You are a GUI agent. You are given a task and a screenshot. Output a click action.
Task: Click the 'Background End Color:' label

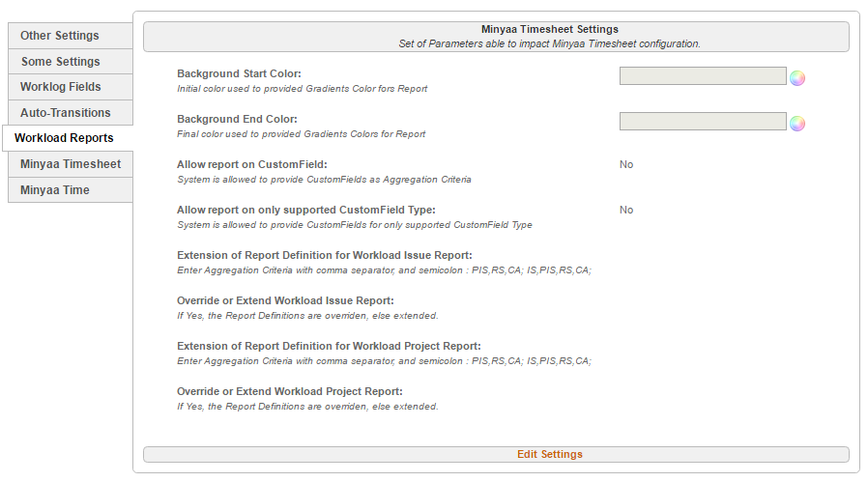coord(237,119)
